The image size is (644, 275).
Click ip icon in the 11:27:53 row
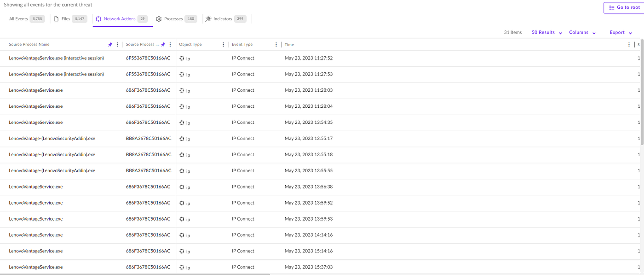[x=182, y=75]
